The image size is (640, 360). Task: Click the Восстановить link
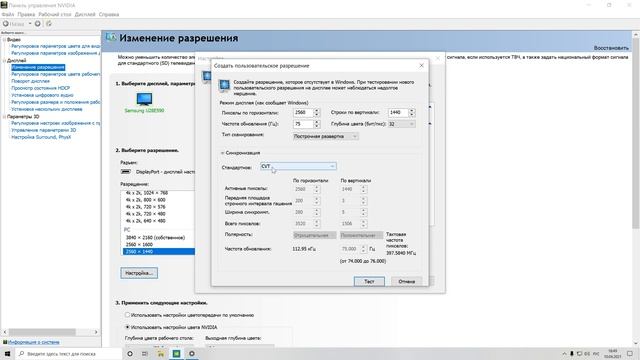point(611,48)
